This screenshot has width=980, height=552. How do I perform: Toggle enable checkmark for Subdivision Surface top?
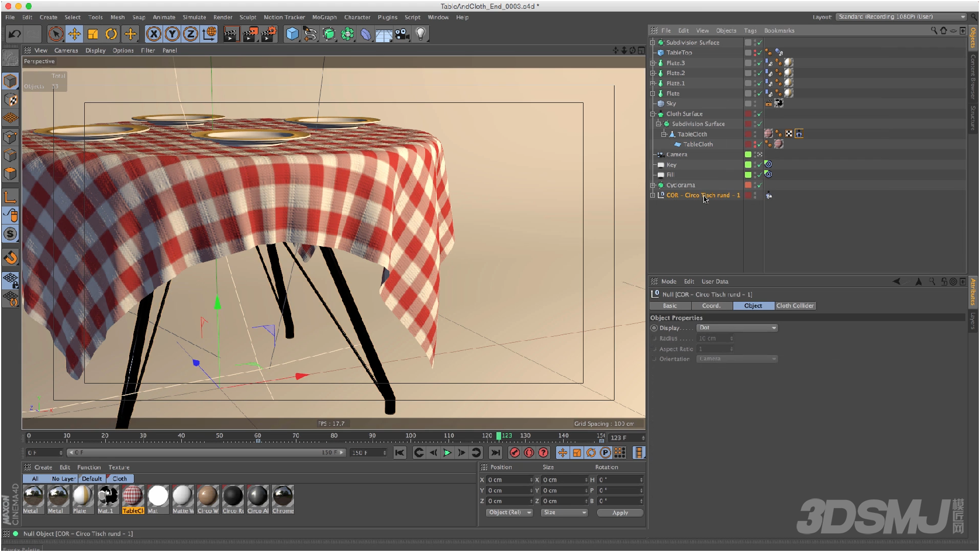click(x=760, y=43)
